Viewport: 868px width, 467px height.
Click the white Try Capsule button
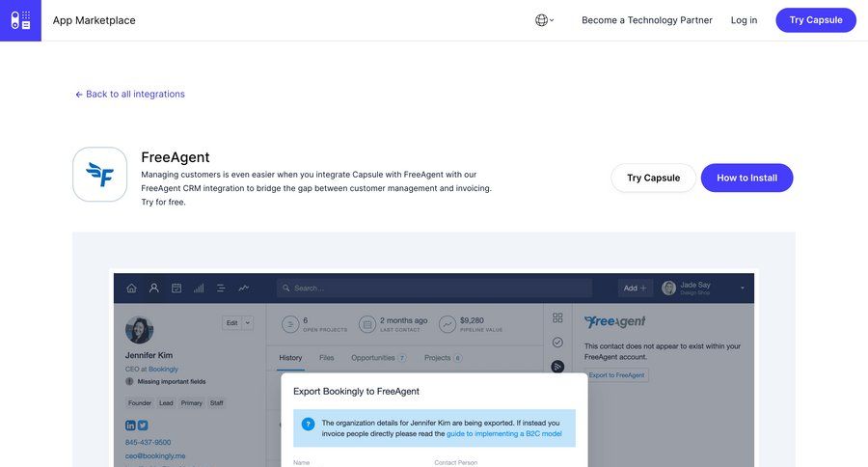(x=653, y=178)
